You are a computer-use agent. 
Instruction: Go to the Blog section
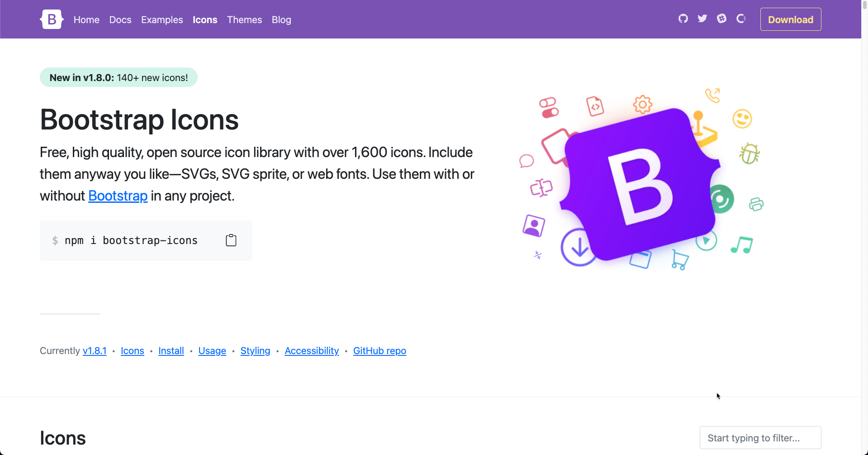coord(281,20)
